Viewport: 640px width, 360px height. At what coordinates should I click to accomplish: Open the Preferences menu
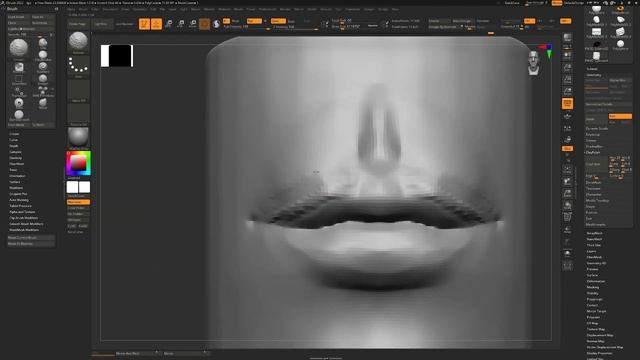point(267,9)
